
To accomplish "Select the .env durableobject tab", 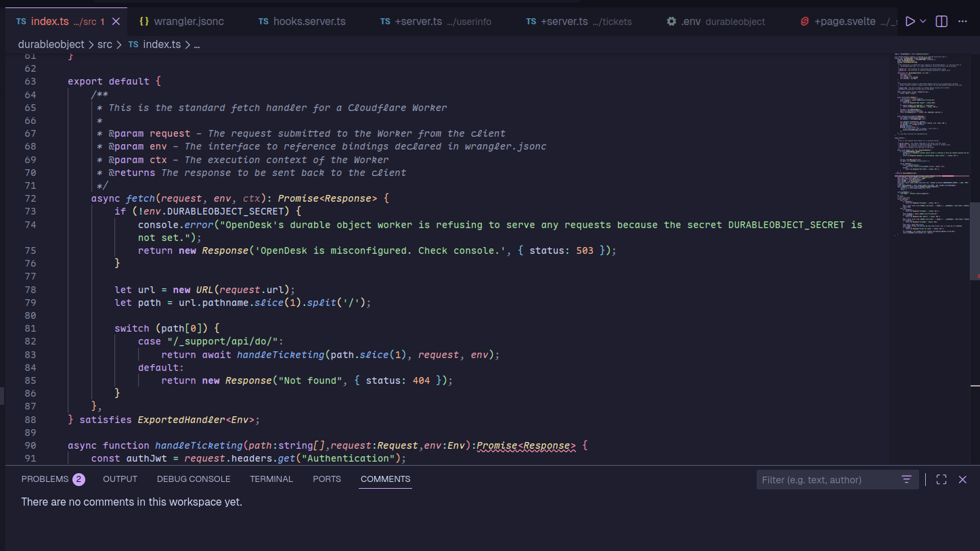I will coord(716,22).
